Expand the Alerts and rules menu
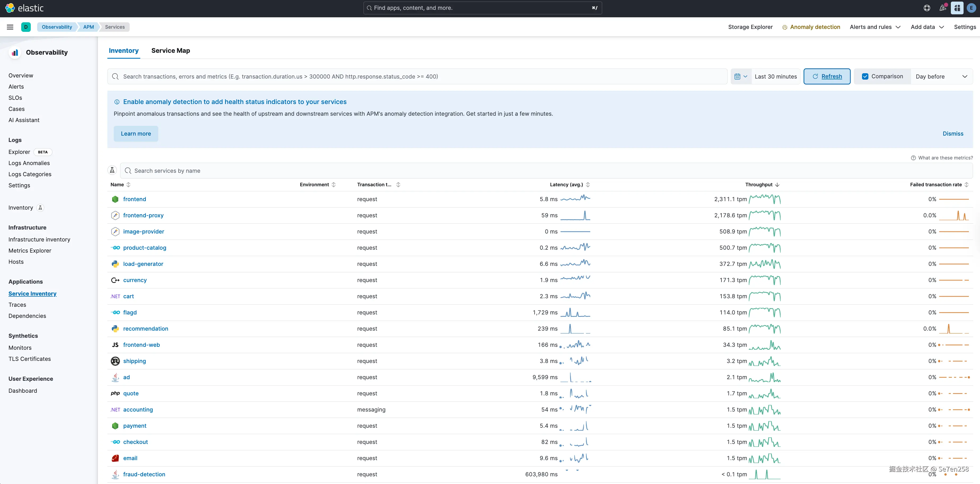980x484 pixels. (x=875, y=27)
